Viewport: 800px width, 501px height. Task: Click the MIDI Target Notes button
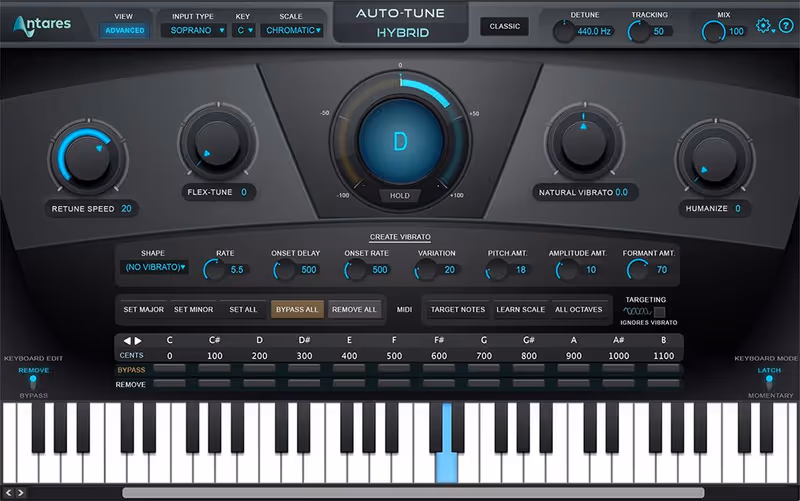[458, 309]
